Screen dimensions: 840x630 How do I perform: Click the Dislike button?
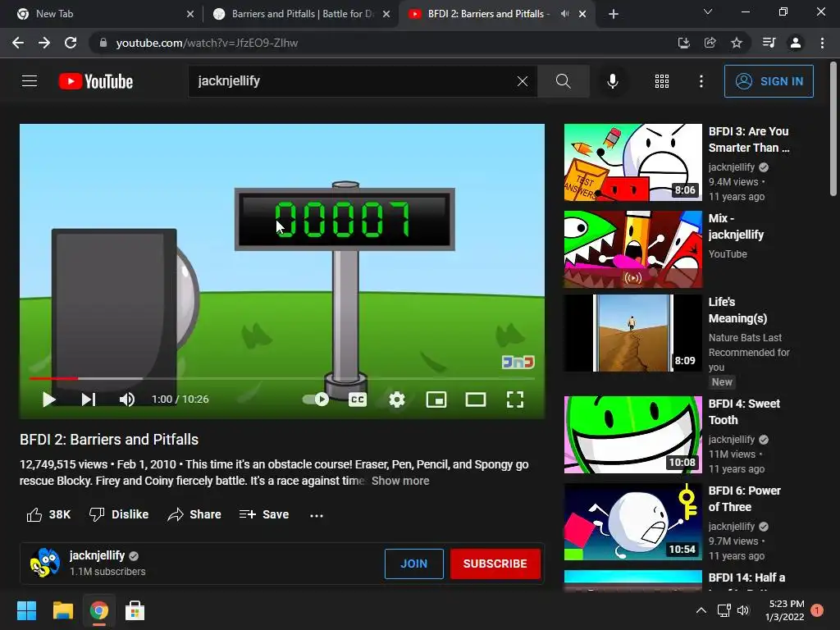point(119,514)
